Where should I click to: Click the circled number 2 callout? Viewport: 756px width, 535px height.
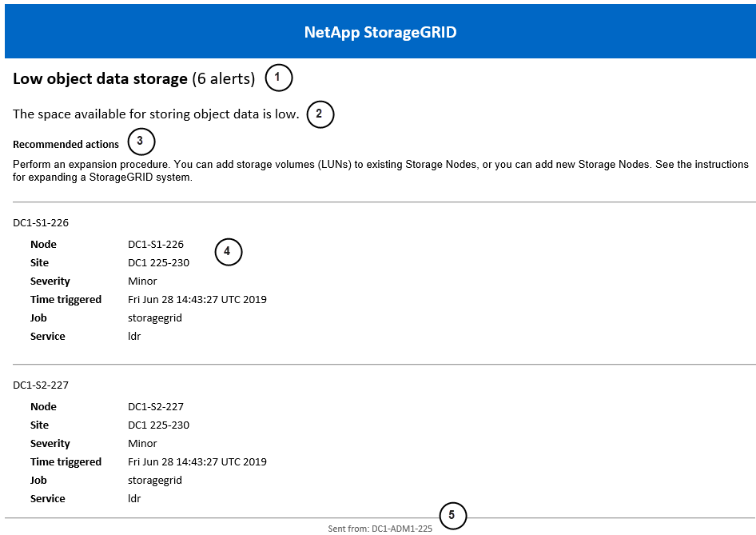[320, 114]
